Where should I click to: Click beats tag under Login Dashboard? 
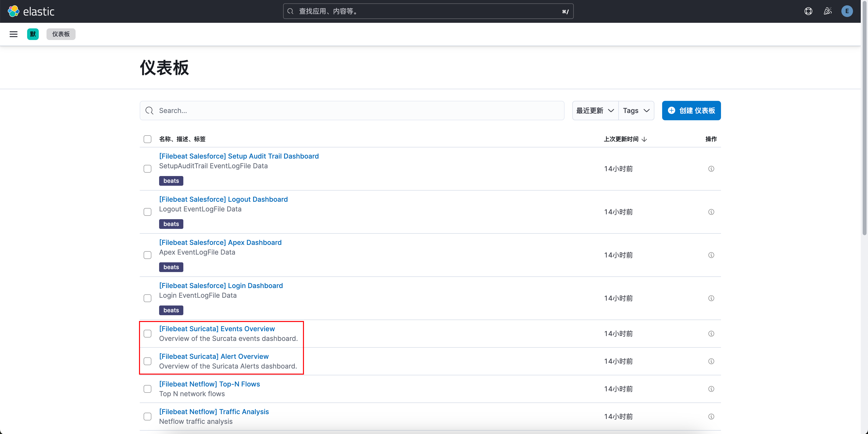pyautogui.click(x=171, y=310)
